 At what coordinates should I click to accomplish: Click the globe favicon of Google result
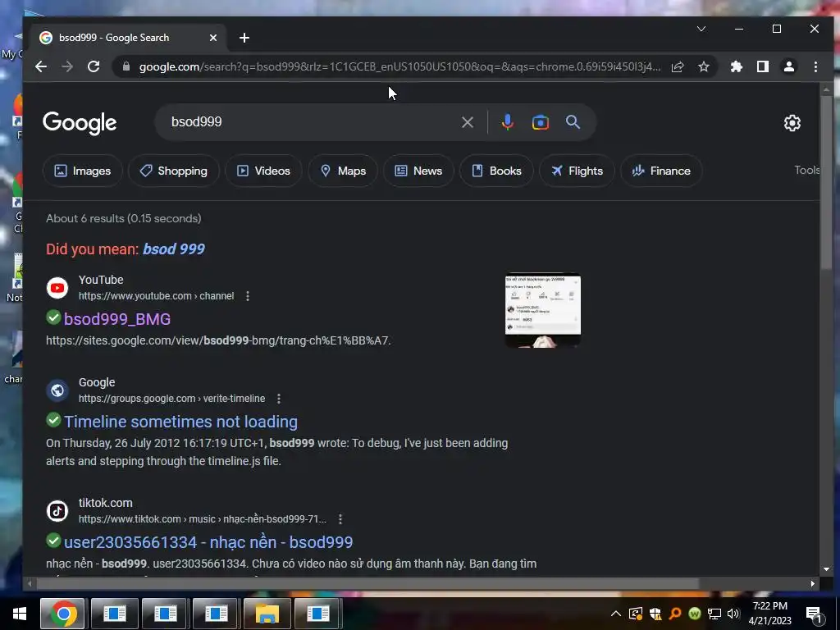coord(57,390)
